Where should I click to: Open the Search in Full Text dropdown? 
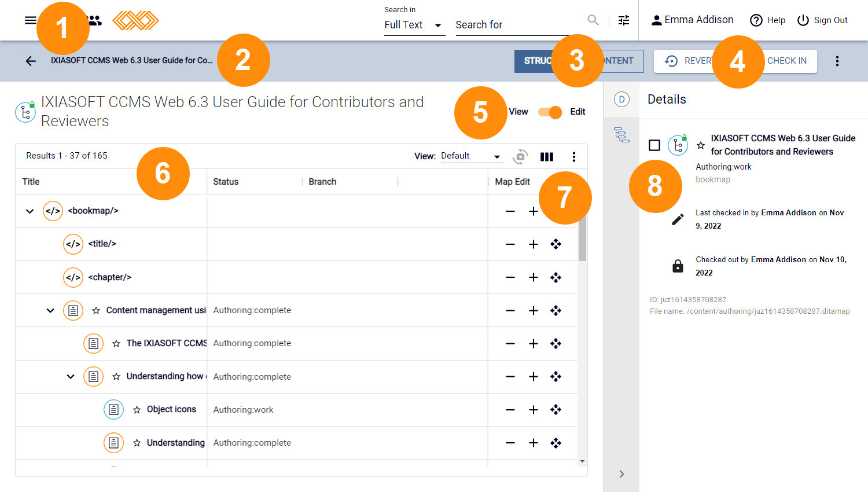click(x=414, y=25)
